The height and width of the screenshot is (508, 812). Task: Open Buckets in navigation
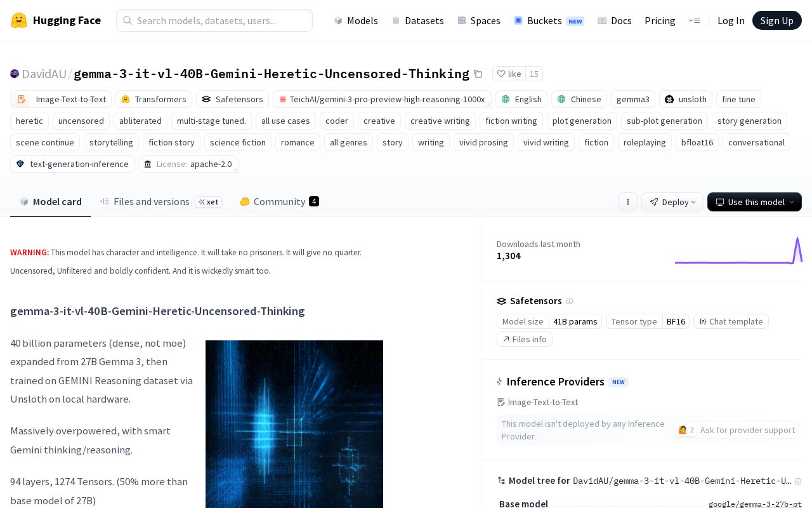(x=549, y=20)
